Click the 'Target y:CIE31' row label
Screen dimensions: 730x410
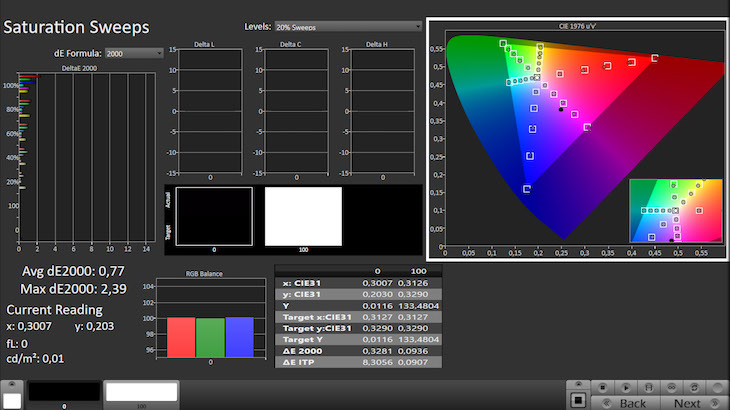click(x=317, y=328)
